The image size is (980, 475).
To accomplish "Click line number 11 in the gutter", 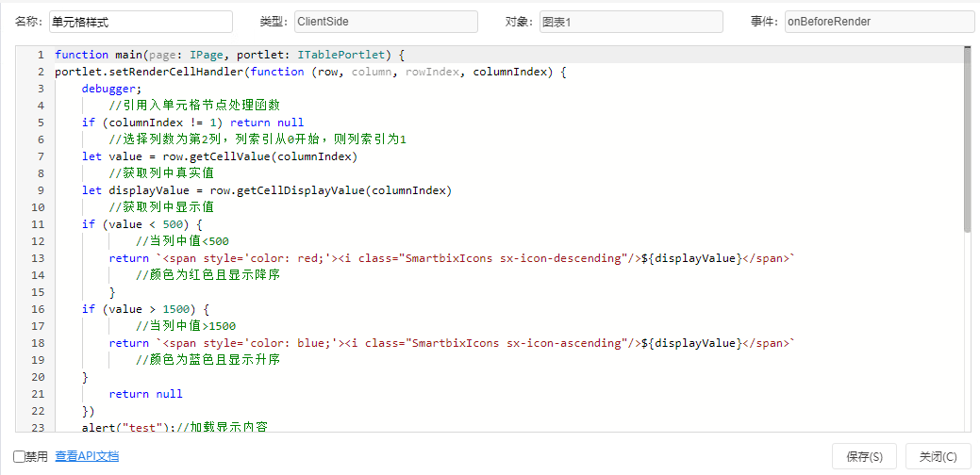I will 38,224.
